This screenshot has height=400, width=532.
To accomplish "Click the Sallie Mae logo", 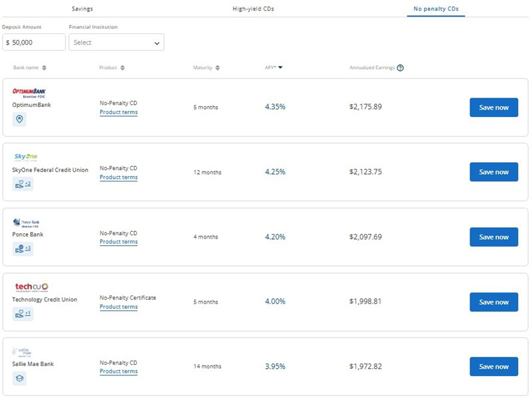I will [22, 352].
